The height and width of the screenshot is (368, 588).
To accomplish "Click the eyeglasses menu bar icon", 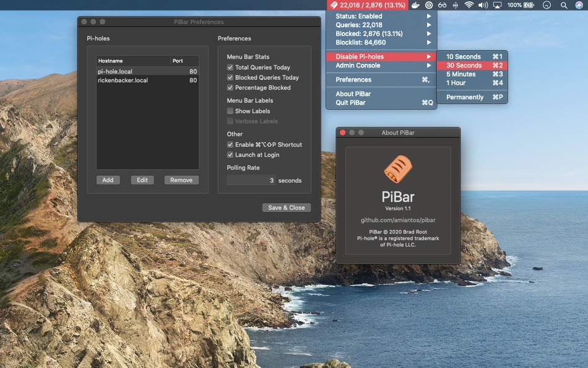I will (x=442, y=5).
